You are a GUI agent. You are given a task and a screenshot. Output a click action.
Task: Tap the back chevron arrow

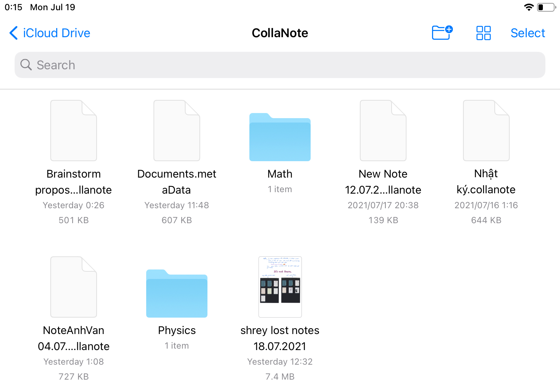[13, 33]
